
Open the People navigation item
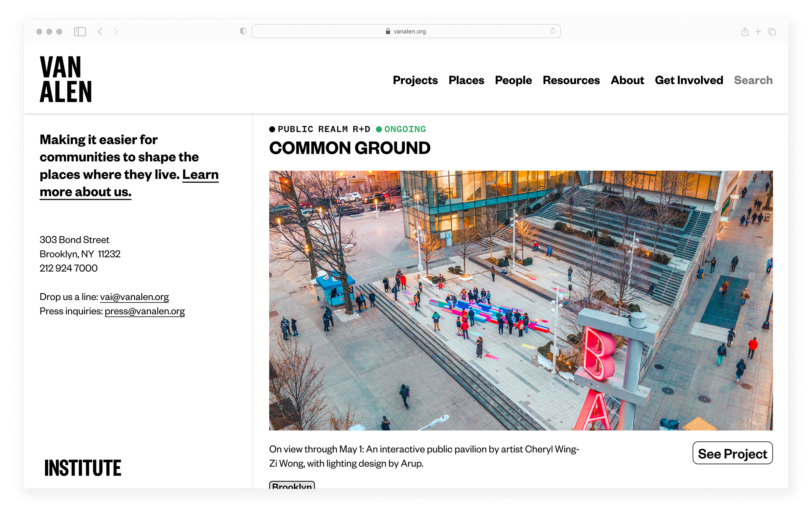pos(513,80)
